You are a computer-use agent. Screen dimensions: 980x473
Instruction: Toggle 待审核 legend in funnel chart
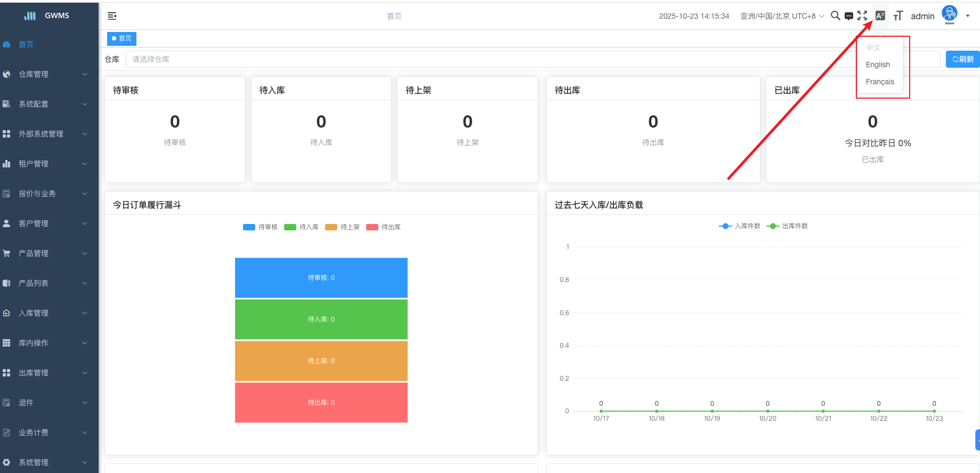[260, 227]
